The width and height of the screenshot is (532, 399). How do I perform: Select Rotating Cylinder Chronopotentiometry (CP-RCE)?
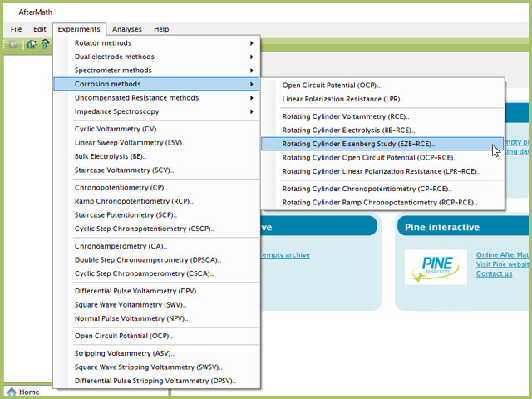click(x=382, y=190)
